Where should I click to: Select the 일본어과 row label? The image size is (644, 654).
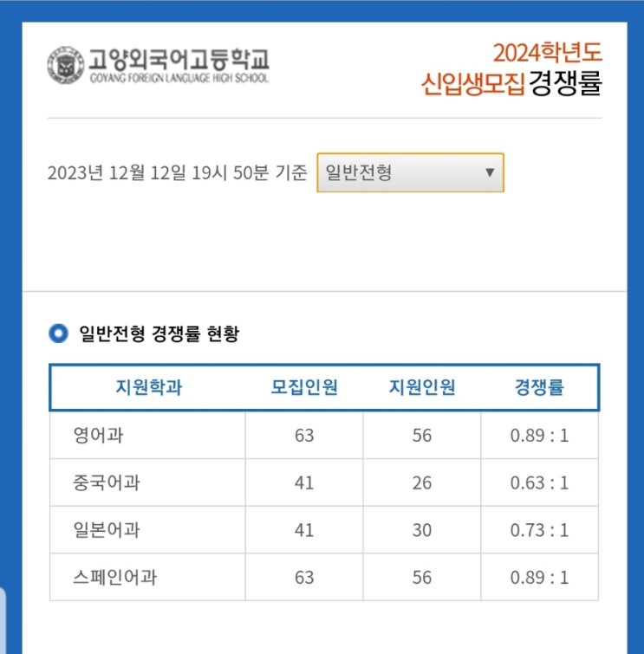tap(107, 530)
